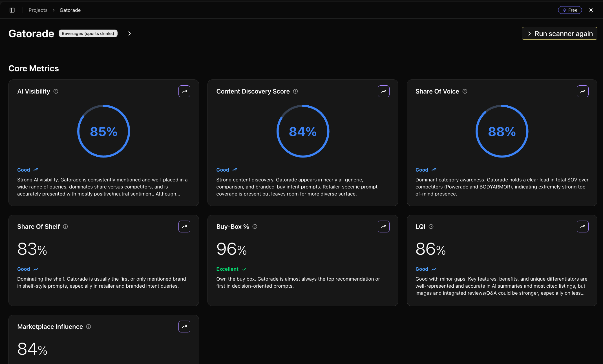Toggle the sidebar panel icon
The width and height of the screenshot is (603, 364).
tap(12, 10)
